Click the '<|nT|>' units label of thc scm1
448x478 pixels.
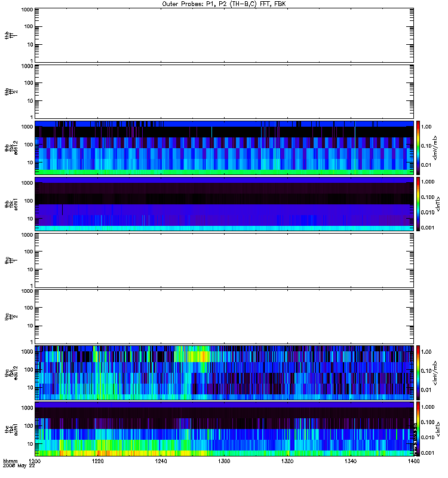pyautogui.click(x=438, y=429)
